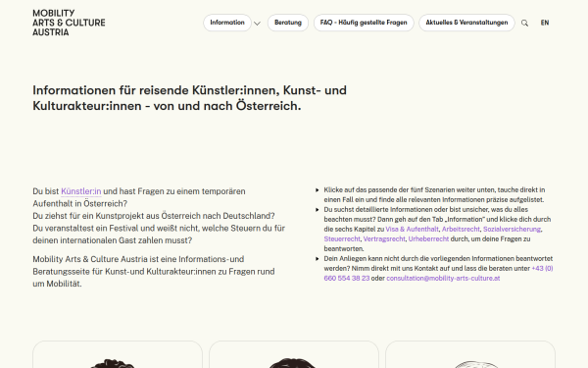Click the text 'Du ziehst für ein Kunstprojekt'
Screen dimensions: 588x368
(x=154, y=216)
